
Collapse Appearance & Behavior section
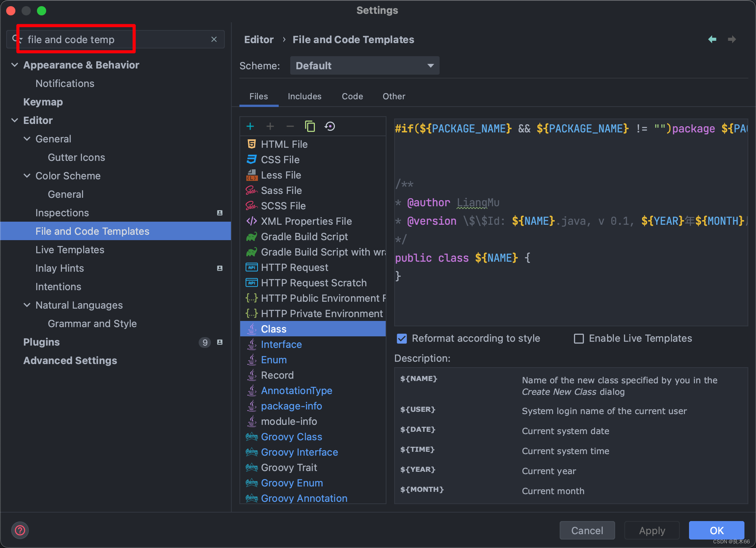(x=15, y=65)
